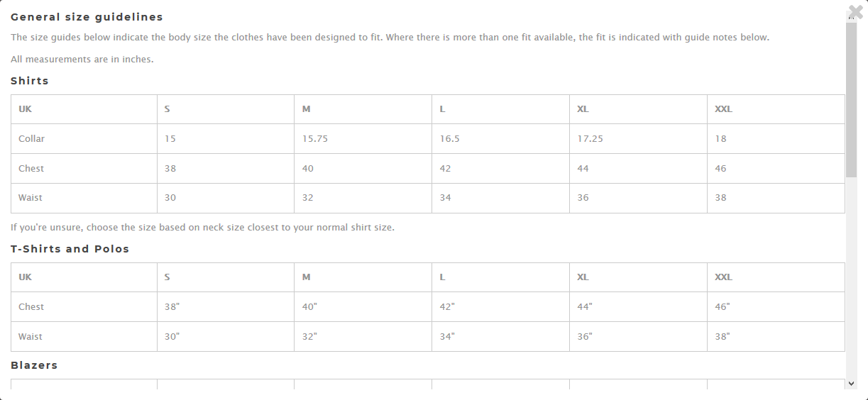This screenshot has height=400, width=868.
Task: Click the vertical scrollbar thumb
Action: coord(852,100)
